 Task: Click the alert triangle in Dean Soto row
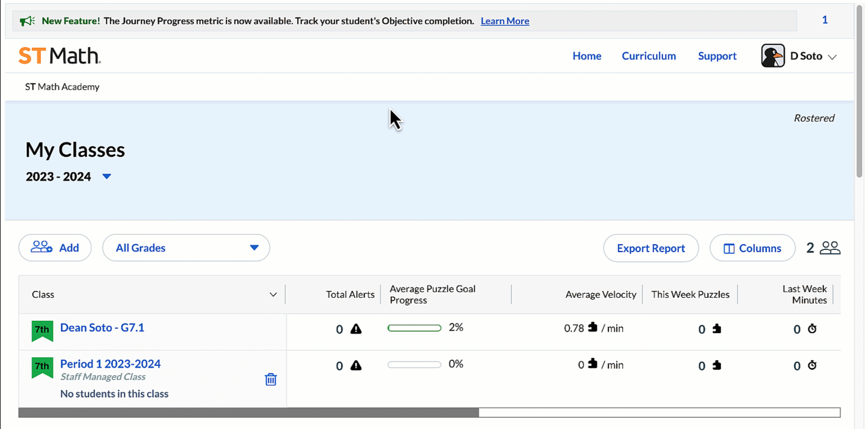click(356, 329)
